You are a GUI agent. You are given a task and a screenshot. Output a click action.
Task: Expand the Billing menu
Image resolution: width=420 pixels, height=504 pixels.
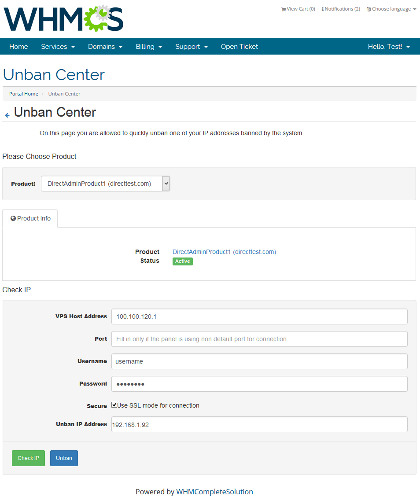point(148,47)
